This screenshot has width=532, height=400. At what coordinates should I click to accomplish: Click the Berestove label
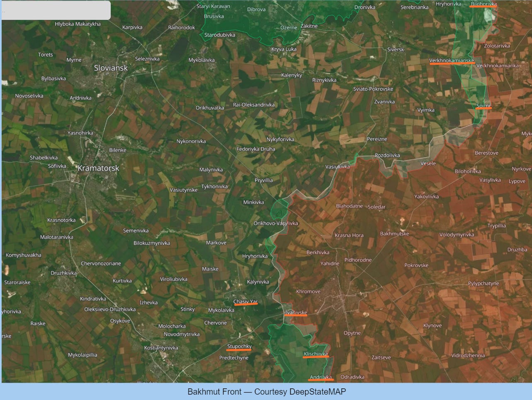click(x=486, y=153)
